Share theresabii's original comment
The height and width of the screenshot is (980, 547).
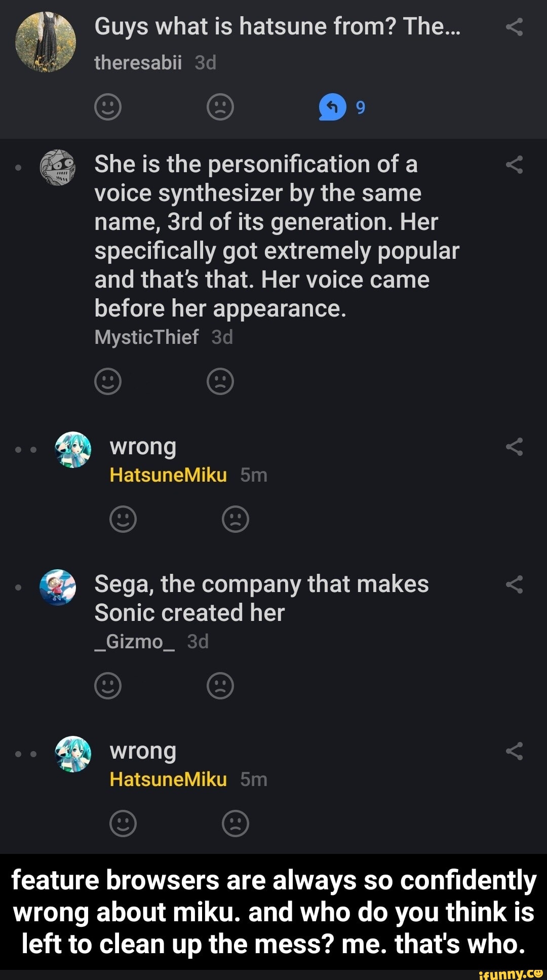click(x=514, y=27)
